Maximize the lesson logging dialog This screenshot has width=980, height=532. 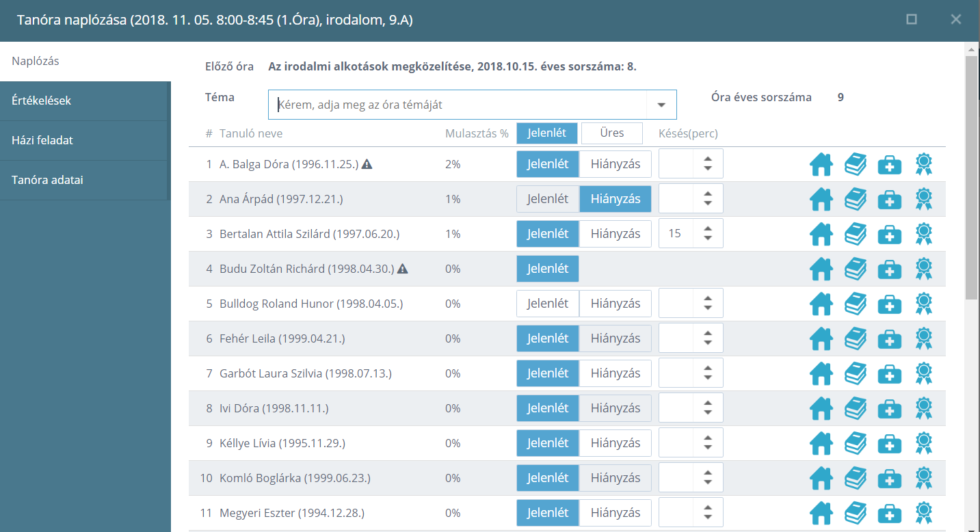[x=911, y=20]
